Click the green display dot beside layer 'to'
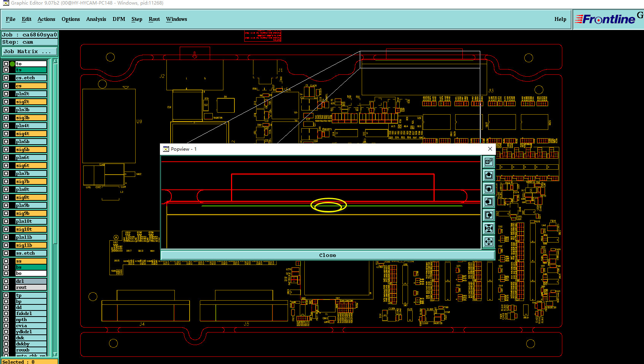Image resolution: width=644 pixels, height=364 pixels. point(13,64)
